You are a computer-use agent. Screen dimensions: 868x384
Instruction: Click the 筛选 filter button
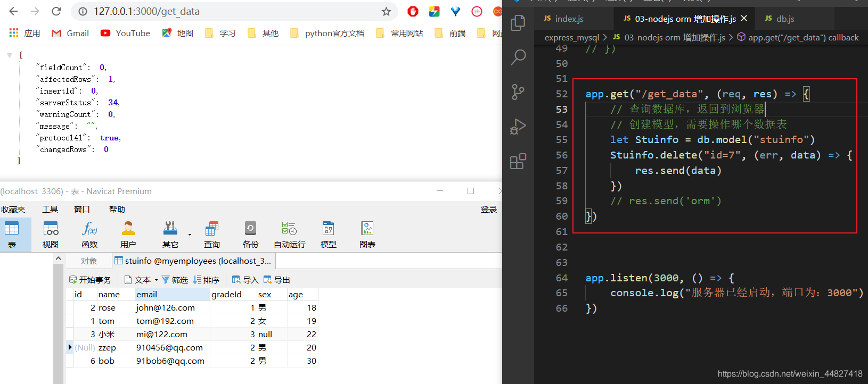pos(175,280)
